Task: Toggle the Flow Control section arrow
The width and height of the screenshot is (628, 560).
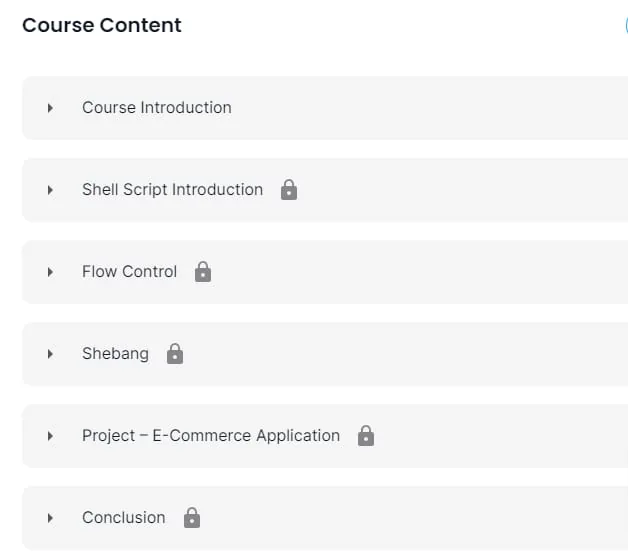Action: 50,272
